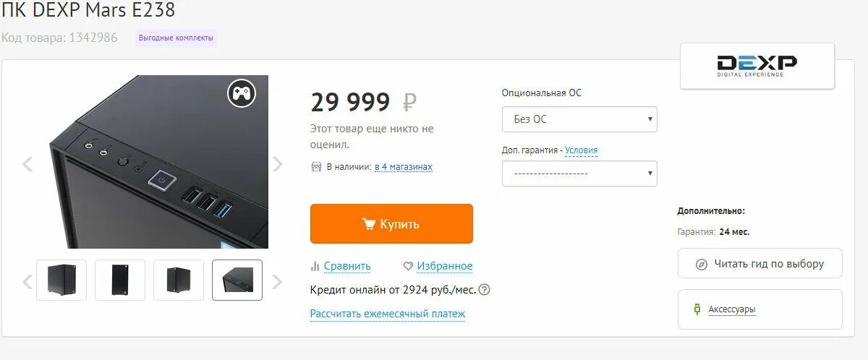Screen dimensions: 868x360
Task: Click the green accessories plug icon
Action: point(697,309)
